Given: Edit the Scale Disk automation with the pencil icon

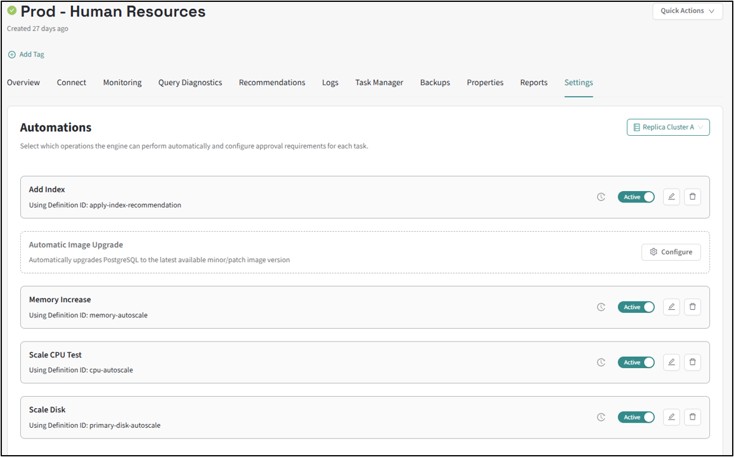Looking at the screenshot, I should tap(671, 417).
